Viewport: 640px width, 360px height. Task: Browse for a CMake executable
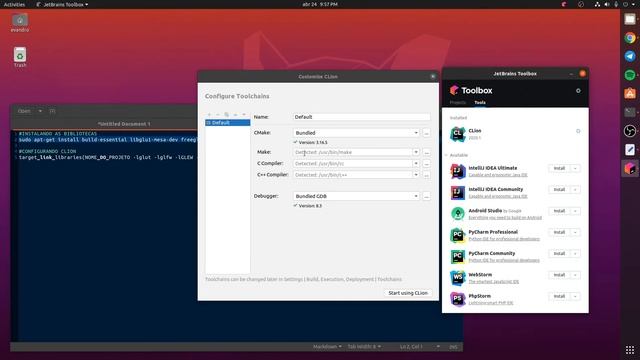[x=426, y=133]
